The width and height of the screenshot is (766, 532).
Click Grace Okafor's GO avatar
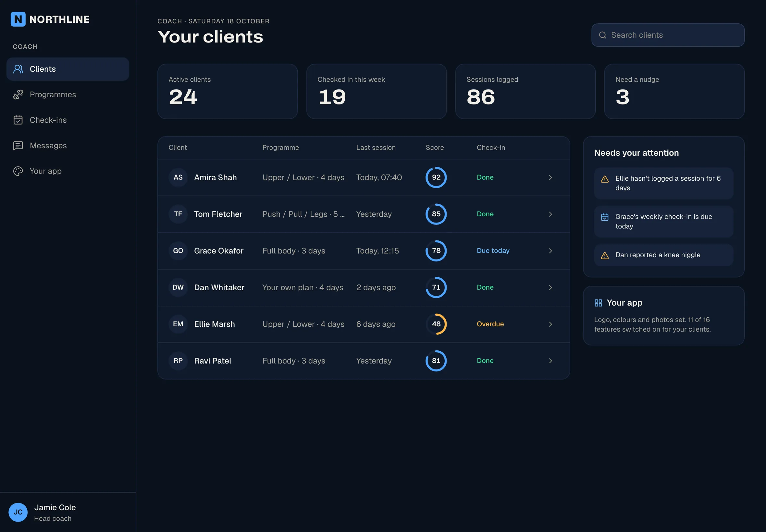coord(178,251)
